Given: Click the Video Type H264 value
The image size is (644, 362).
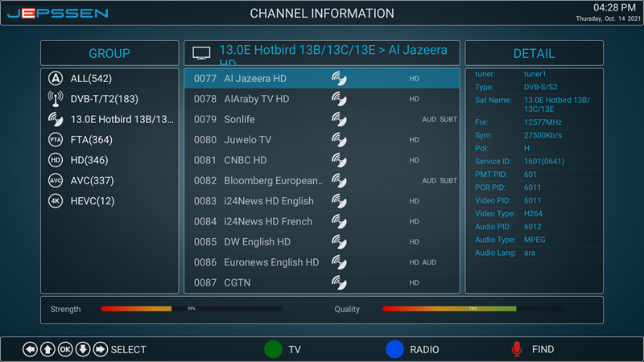Looking at the screenshot, I should pyautogui.click(x=533, y=213).
